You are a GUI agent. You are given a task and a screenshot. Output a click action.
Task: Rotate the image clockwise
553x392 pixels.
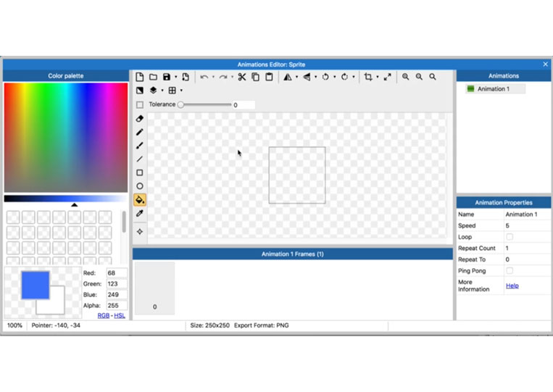tap(344, 77)
